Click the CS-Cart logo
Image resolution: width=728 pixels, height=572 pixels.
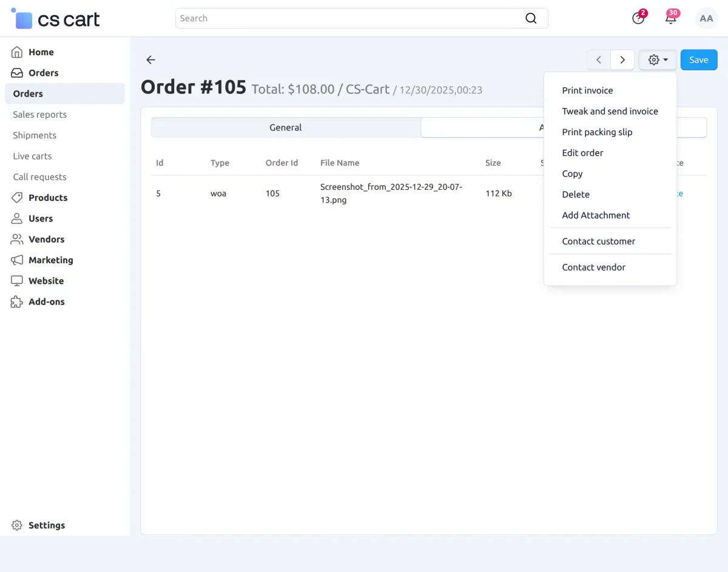tap(55, 18)
